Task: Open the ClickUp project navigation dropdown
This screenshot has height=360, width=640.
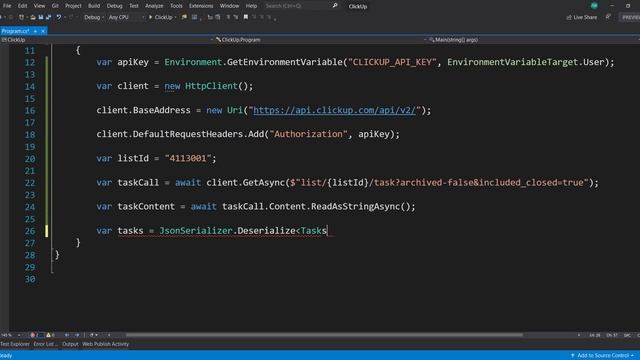Action: click(107, 40)
